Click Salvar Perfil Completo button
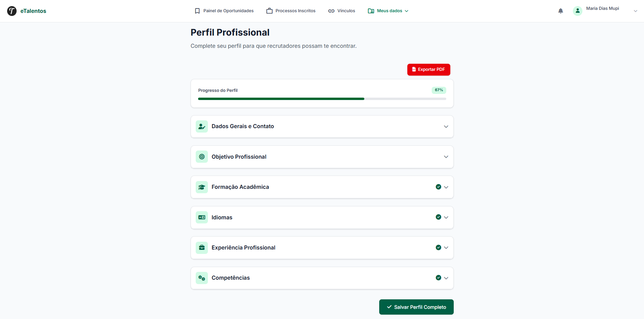 [416, 307]
